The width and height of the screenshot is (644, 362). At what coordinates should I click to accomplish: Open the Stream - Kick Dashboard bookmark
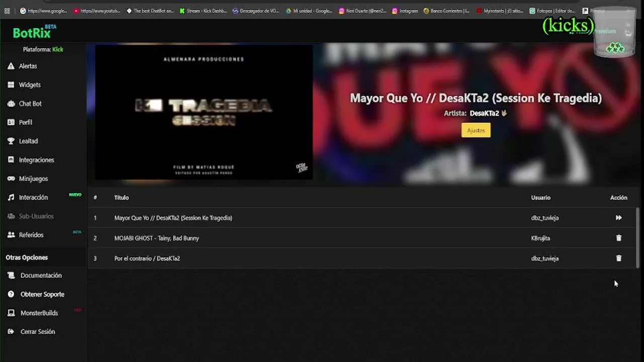pyautogui.click(x=203, y=11)
